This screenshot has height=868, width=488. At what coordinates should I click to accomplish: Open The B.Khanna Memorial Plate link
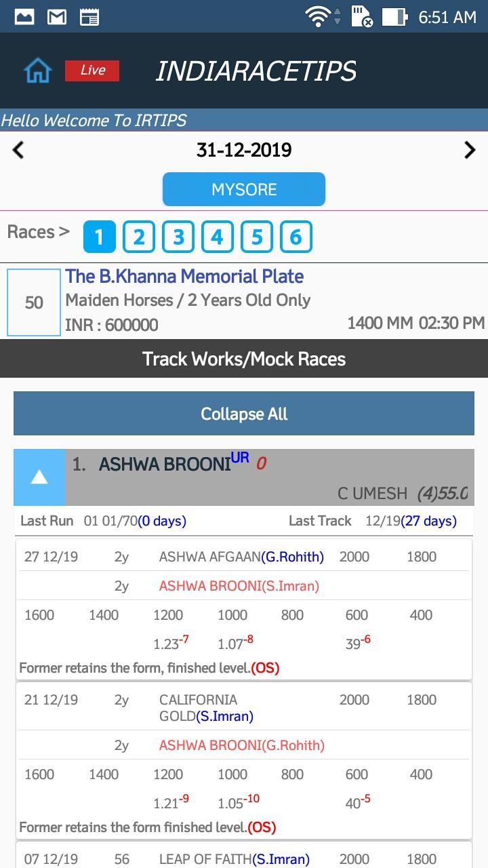(x=184, y=277)
